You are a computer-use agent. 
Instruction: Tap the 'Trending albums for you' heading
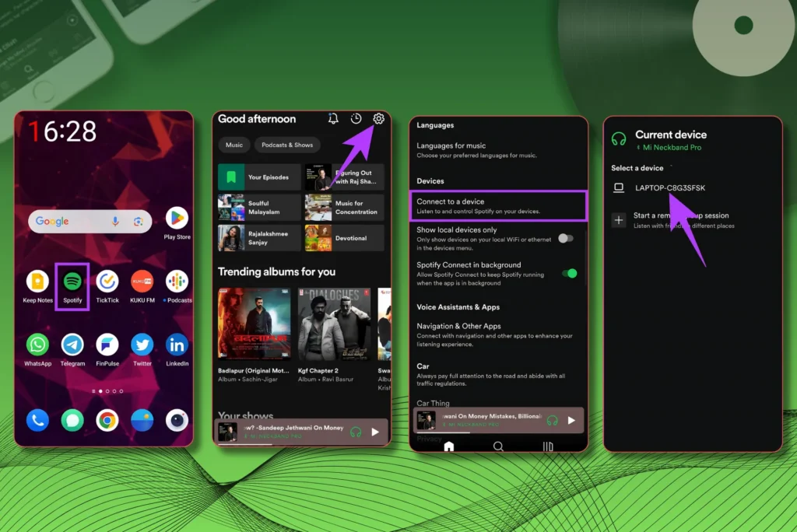pyautogui.click(x=276, y=272)
